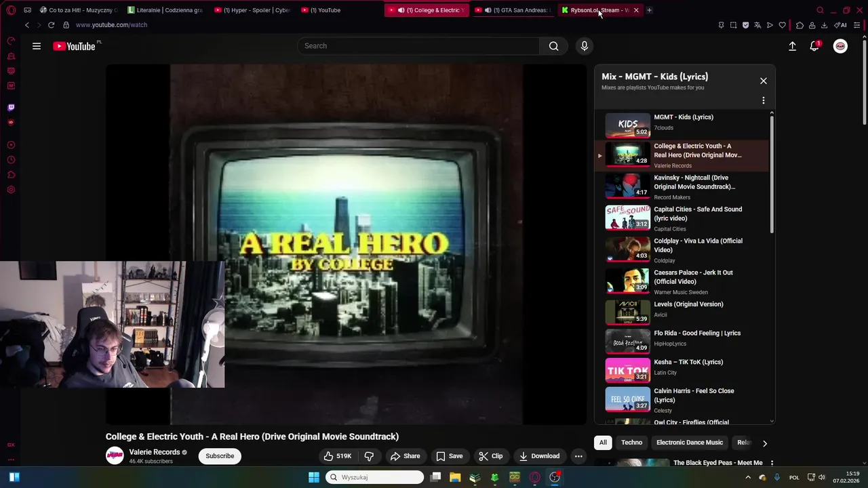
Task: Focus the YouTube search field
Action: (418, 46)
